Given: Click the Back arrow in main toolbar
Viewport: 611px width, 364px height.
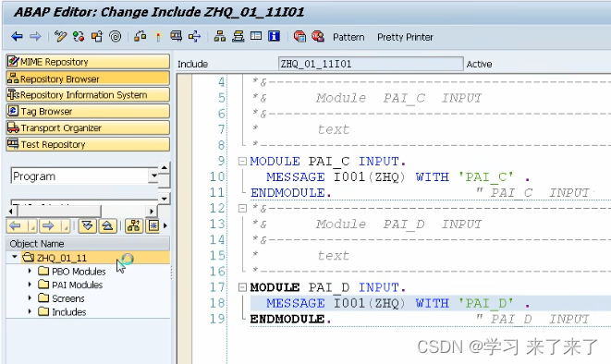Looking at the screenshot, I should 17,37.
